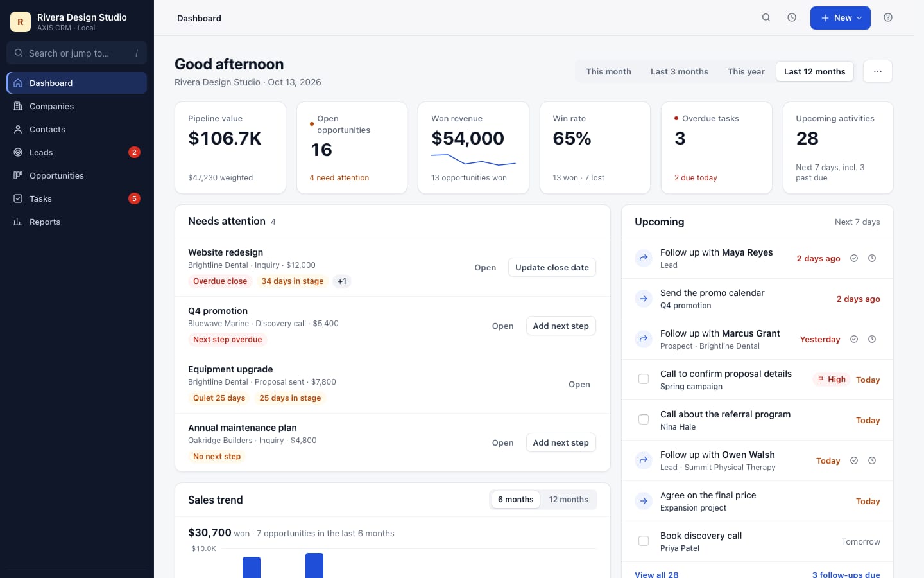This screenshot has width=924, height=578.
Task: Snooze the Maya Reyes follow-up
Action: point(872,258)
